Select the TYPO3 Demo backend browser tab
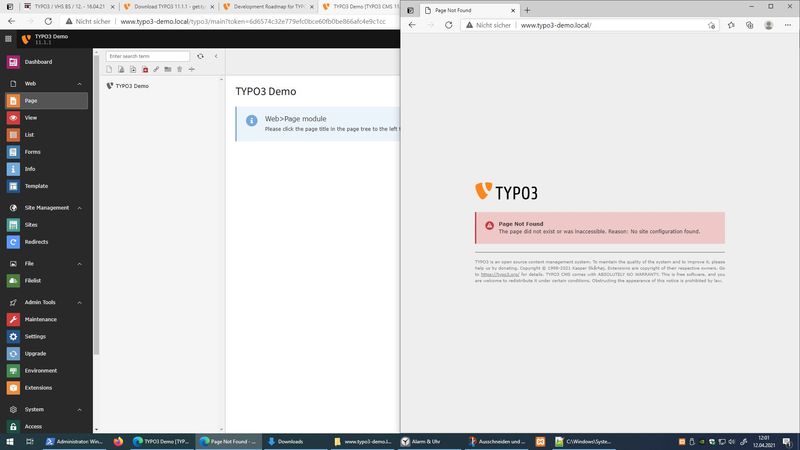 tap(360, 7)
